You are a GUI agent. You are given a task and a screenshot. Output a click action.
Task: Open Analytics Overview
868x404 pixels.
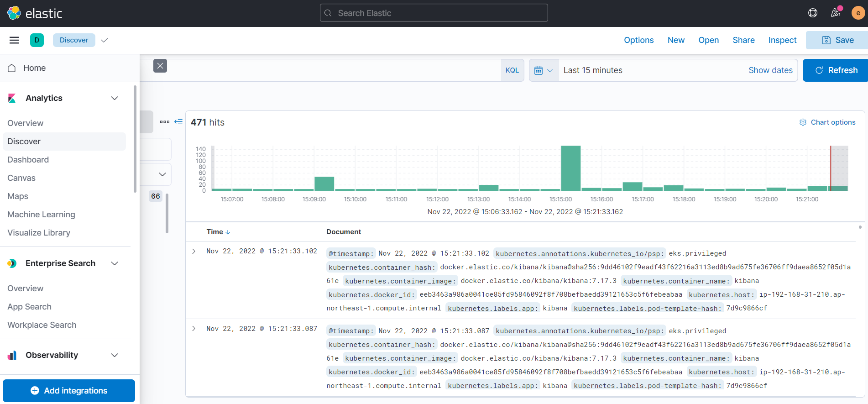(x=26, y=123)
